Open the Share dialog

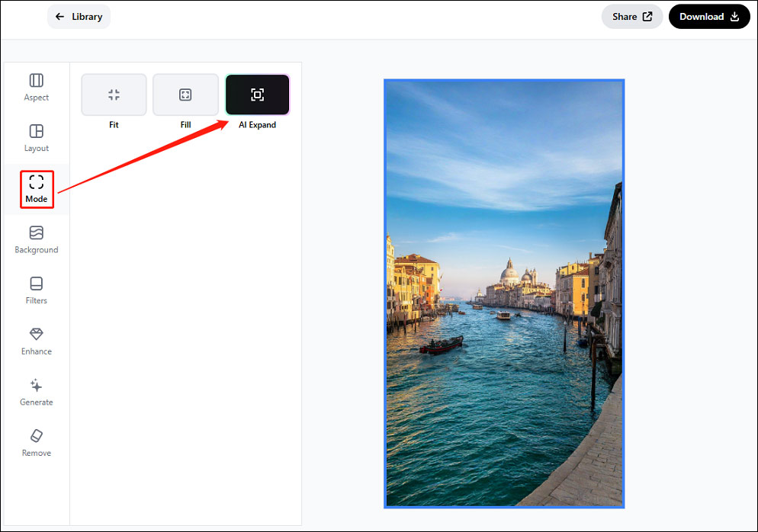point(632,16)
